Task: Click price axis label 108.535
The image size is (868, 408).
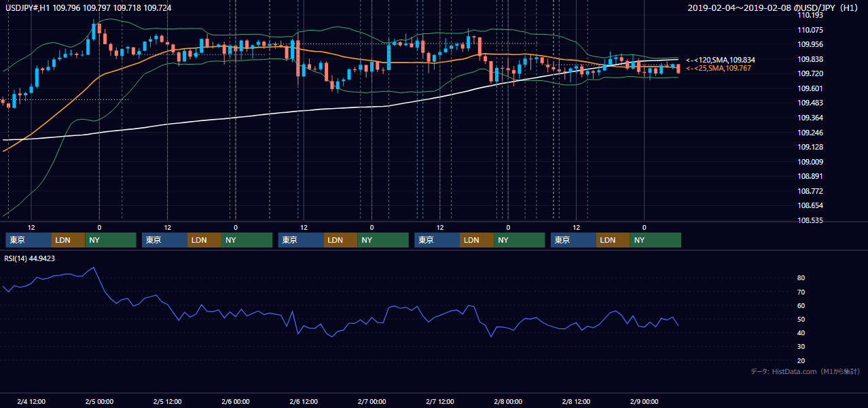Action: pyautogui.click(x=810, y=220)
